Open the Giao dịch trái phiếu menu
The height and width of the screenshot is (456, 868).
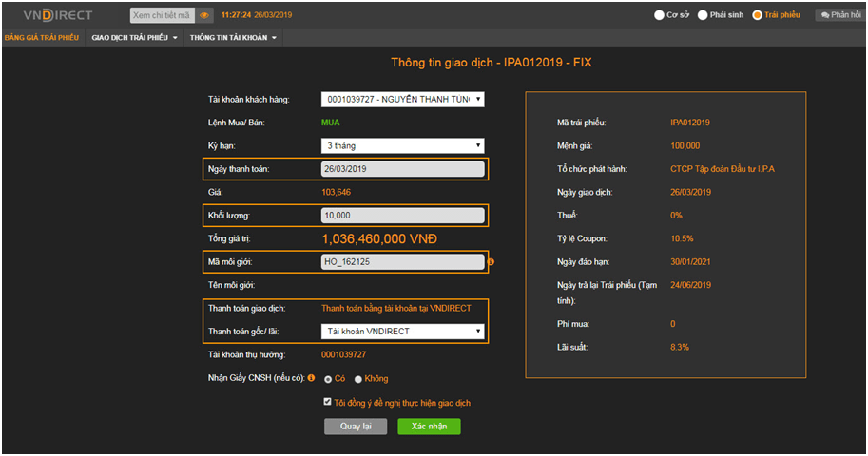pyautogui.click(x=135, y=38)
